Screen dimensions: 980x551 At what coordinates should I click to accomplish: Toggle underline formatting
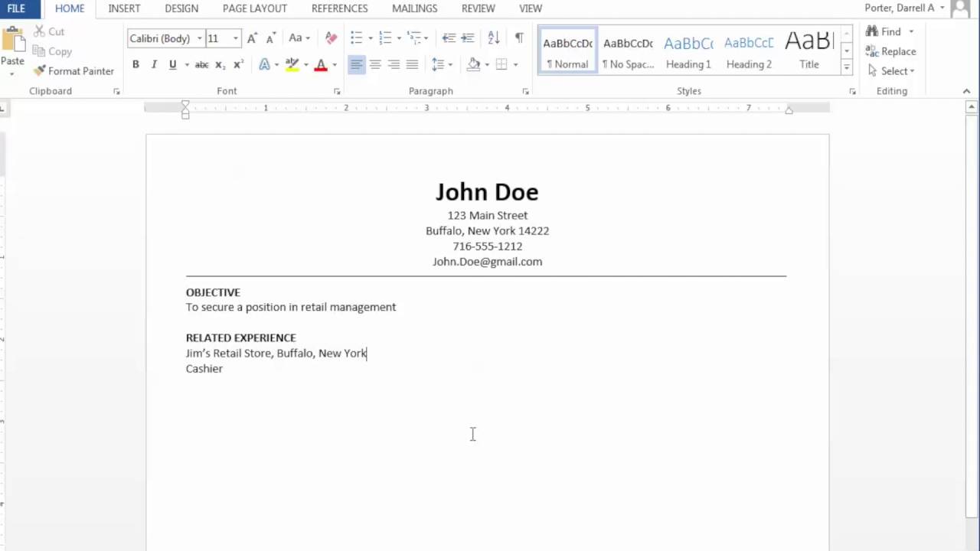click(172, 65)
